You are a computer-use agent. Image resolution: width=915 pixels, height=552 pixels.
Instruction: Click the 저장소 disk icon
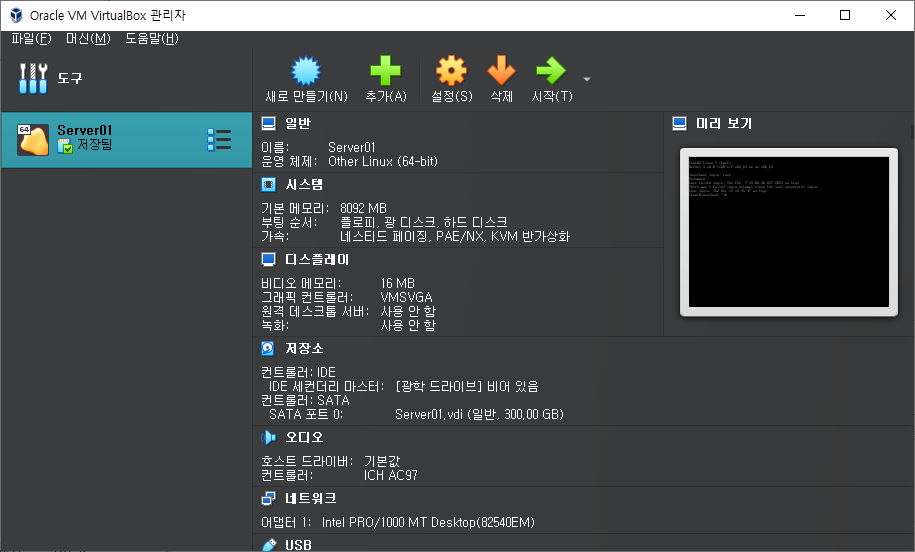(268, 348)
